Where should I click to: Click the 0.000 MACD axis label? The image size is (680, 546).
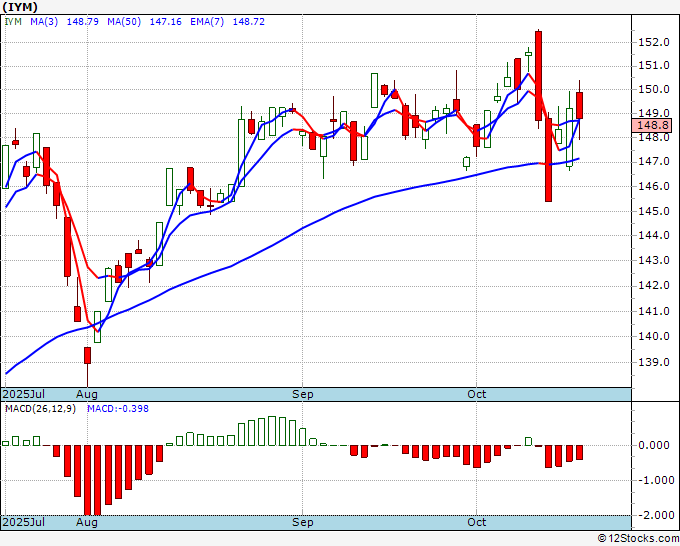654,445
